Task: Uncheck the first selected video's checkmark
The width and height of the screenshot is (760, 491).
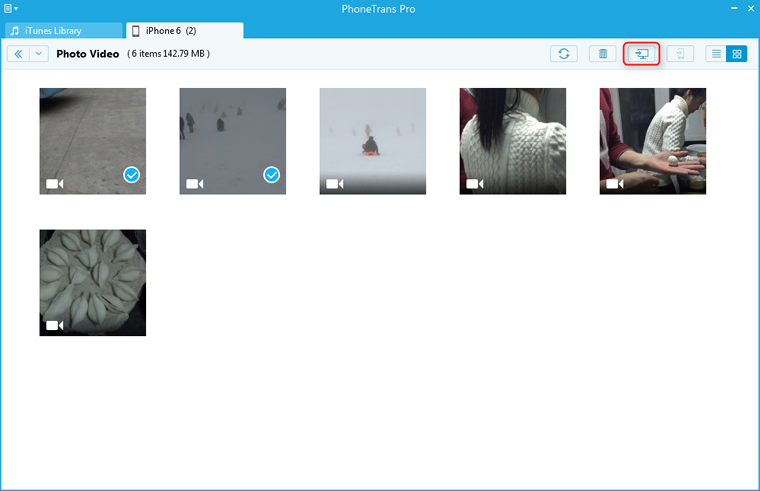Action: (131, 175)
